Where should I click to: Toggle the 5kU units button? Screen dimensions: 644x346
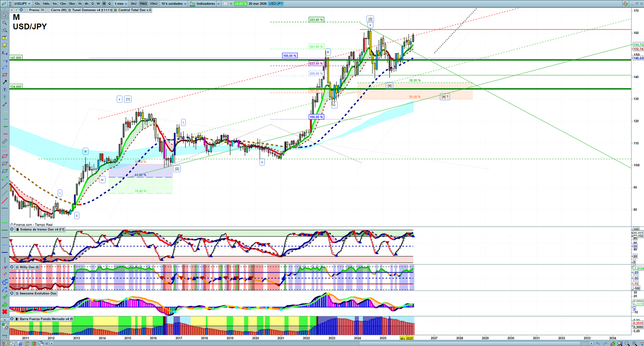click(x=134, y=4)
